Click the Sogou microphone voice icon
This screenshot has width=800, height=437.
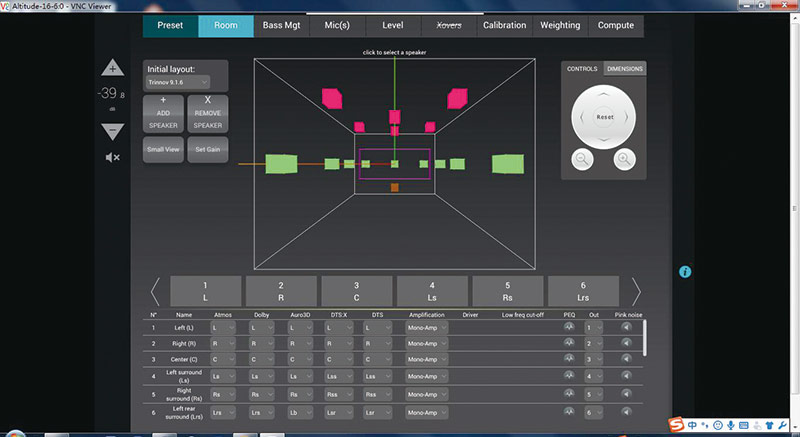tap(731, 425)
